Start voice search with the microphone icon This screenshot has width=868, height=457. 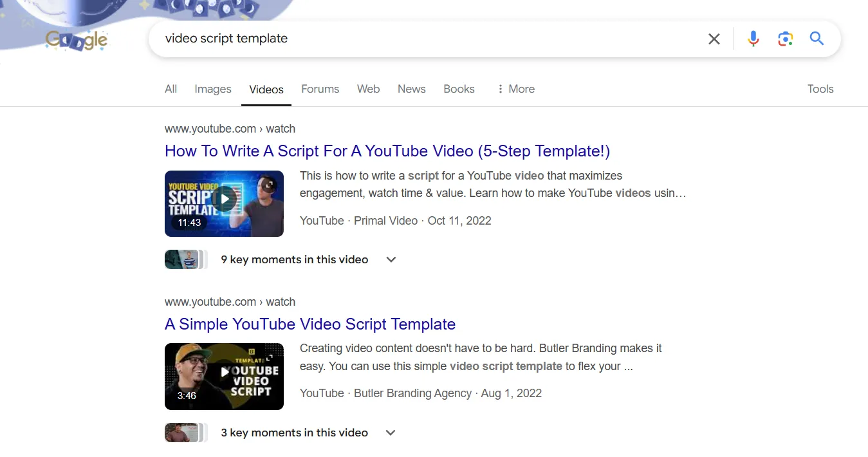click(753, 39)
